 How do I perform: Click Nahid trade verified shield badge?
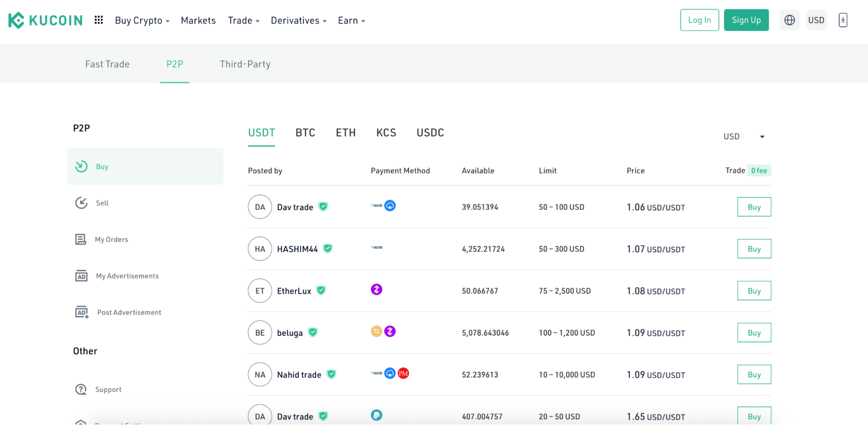coord(331,374)
